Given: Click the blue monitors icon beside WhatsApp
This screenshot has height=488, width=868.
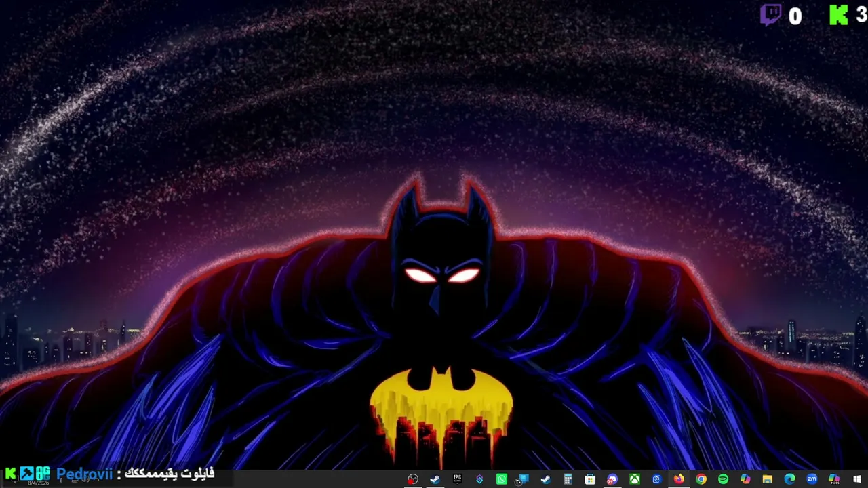Looking at the screenshot, I should (x=523, y=479).
